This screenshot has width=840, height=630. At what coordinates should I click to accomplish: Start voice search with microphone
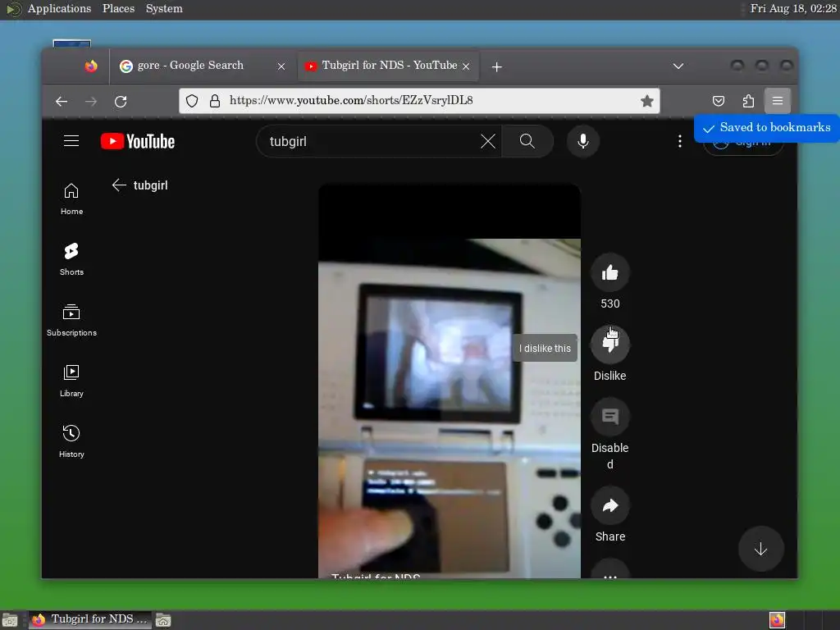pyautogui.click(x=583, y=141)
